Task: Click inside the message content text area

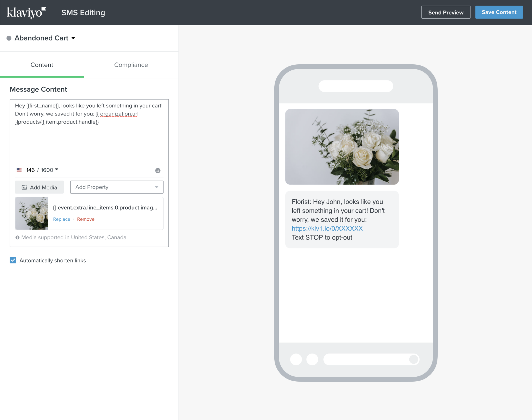Action: pyautogui.click(x=89, y=140)
